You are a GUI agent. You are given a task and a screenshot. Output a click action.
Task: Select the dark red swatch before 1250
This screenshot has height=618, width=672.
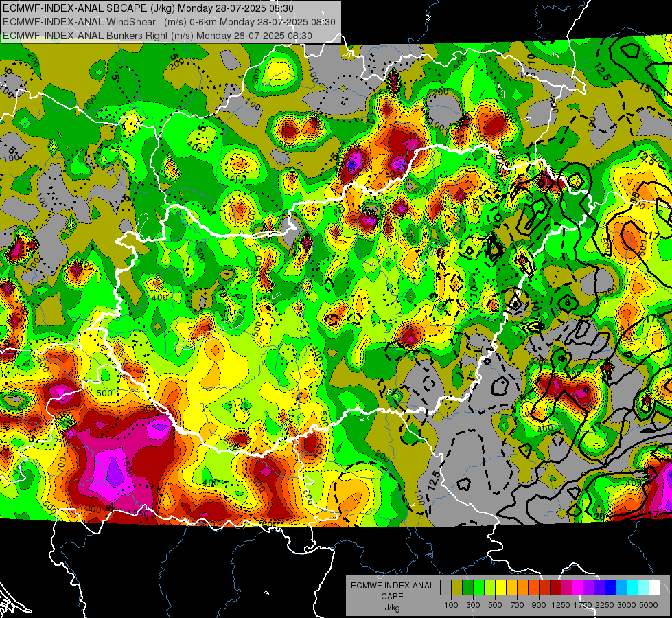pyautogui.click(x=556, y=588)
